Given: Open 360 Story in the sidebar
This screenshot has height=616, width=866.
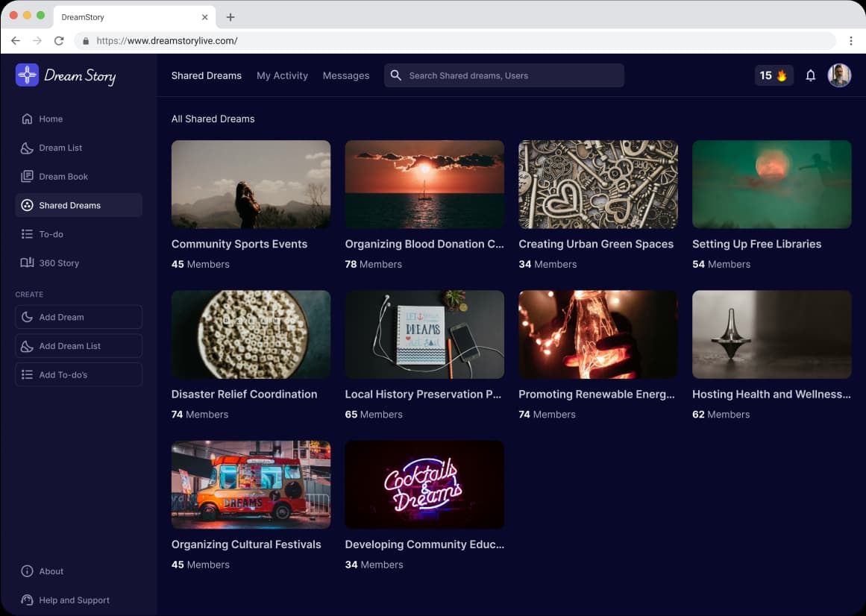Looking at the screenshot, I should 78,263.
